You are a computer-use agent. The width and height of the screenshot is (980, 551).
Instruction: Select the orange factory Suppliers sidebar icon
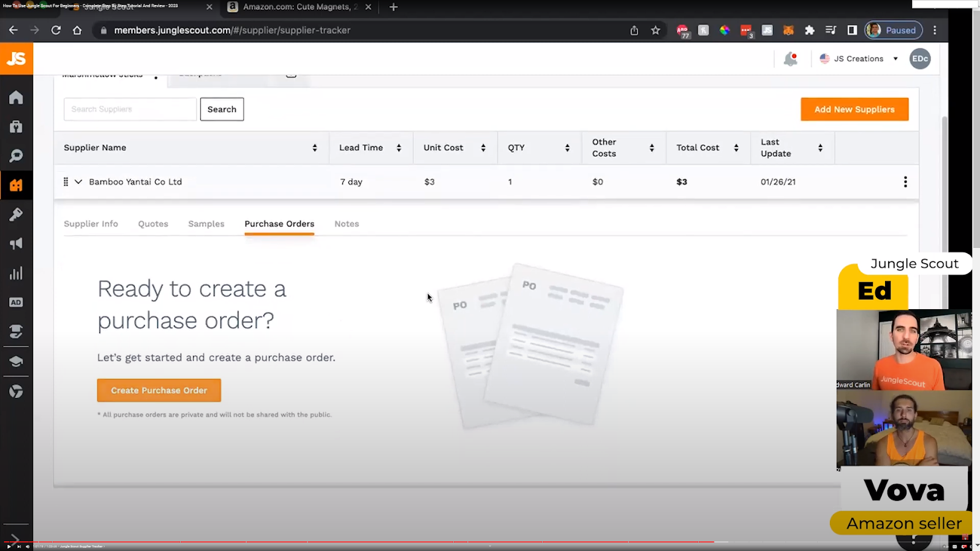[16, 185]
